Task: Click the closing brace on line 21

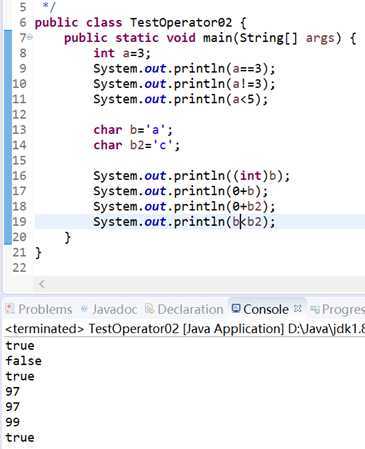Action: click(x=38, y=252)
